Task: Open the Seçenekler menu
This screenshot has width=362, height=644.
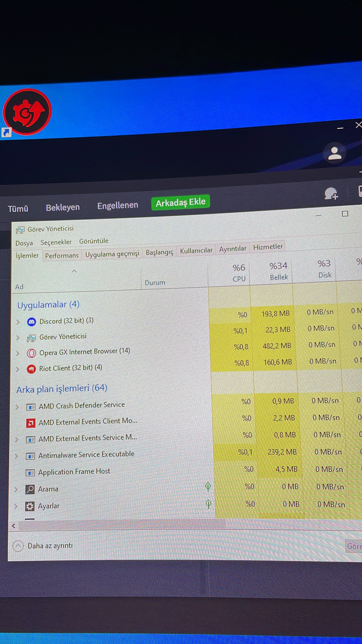Action: tap(56, 242)
